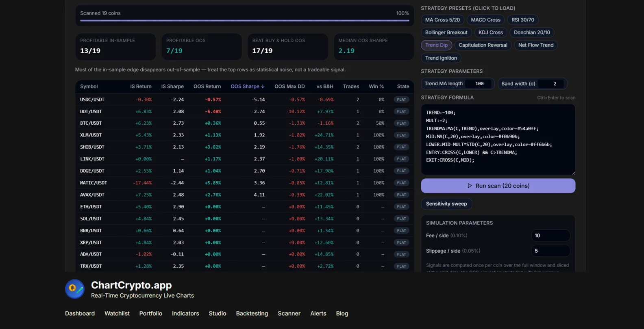Open the Blog nav link

click(342, 314)
